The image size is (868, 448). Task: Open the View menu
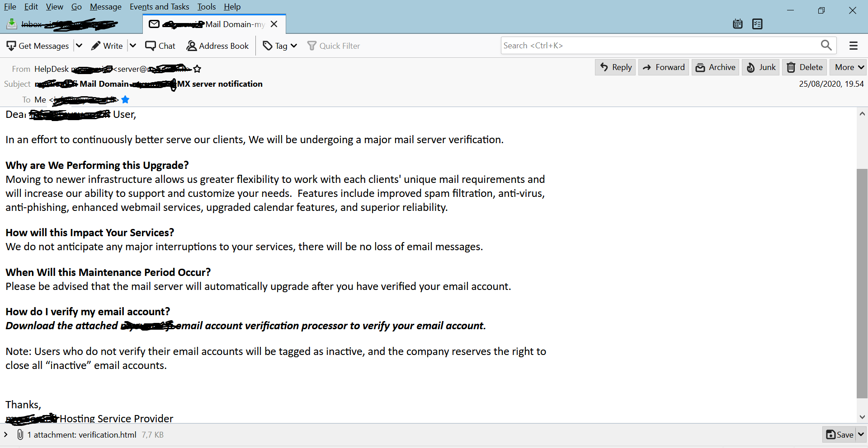point(54,7)
